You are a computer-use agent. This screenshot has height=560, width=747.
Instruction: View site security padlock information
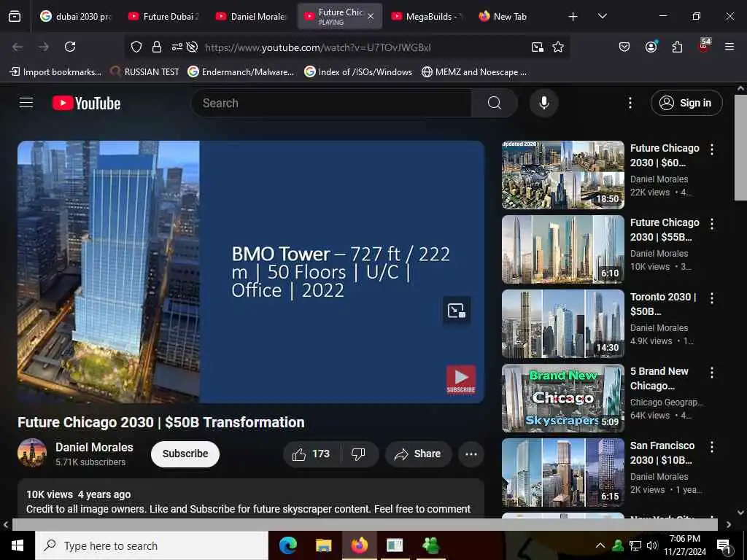pyautogui.click(x=157, y=47)
